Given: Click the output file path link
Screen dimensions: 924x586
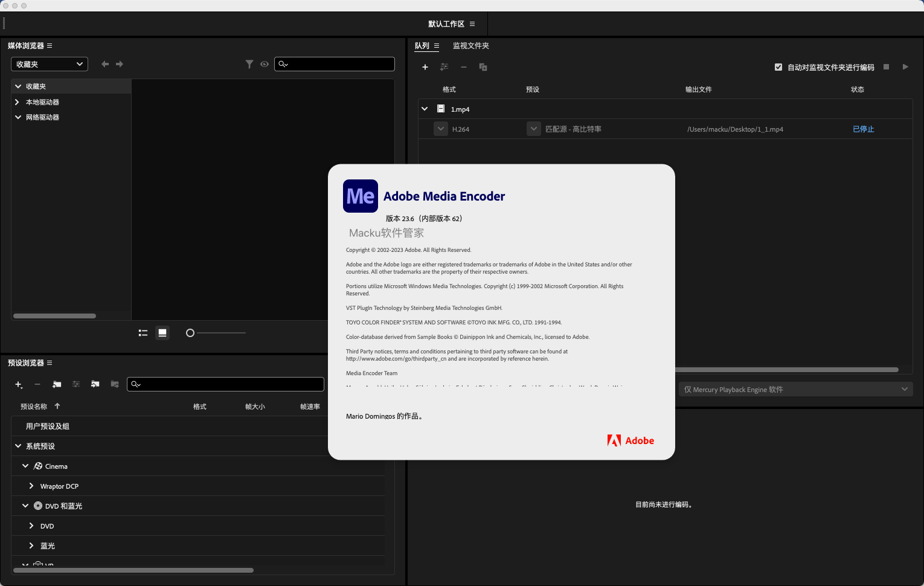Looking at the screenshot, I should coord(735,129).
